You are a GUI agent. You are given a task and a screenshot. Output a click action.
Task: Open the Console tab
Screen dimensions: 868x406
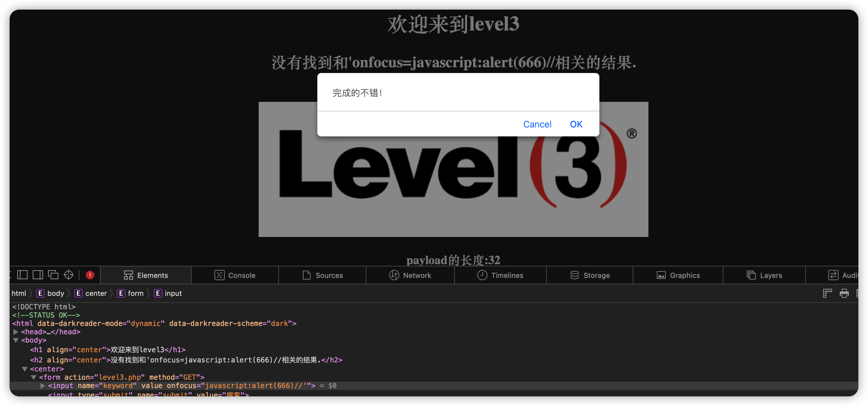tap(235, 275)
